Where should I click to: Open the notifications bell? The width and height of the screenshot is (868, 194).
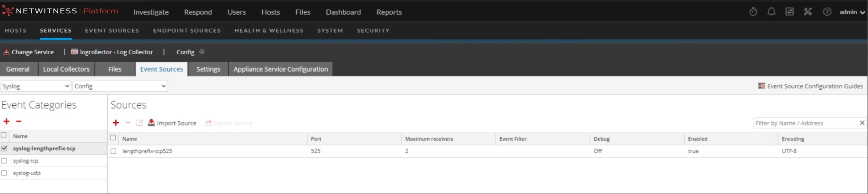[771, 12]
